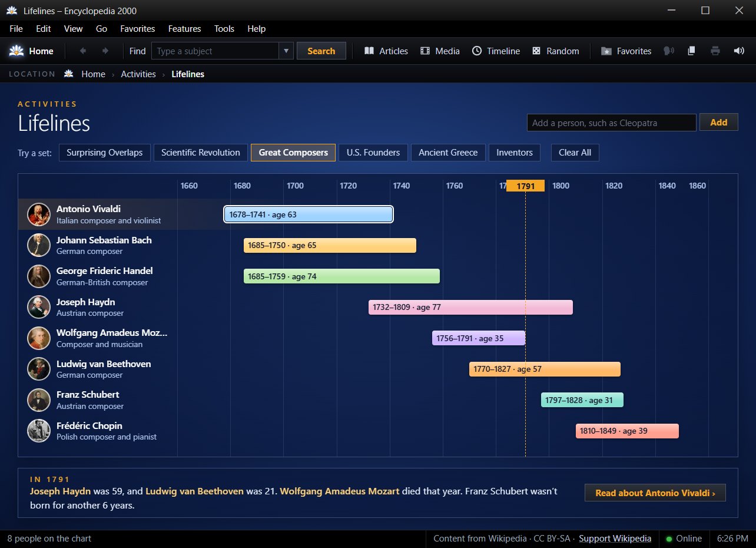Navigate back with the left arrow
Viewport: 756px width, 548px height.
[83, 51]
